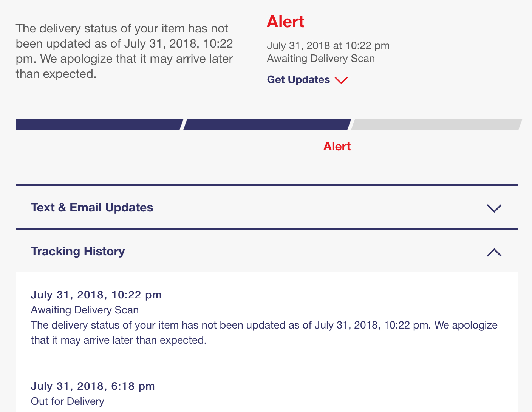The height and width of the screenshot is (412, 532).
Task: Click the gray delivery status paragraph at top left
Action: click(x=124, y=51)
